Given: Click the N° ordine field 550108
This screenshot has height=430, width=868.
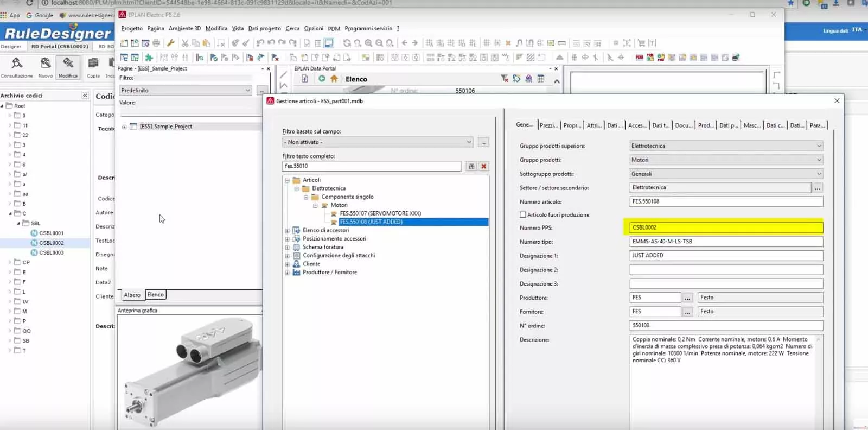Looking at the screenshot, I should point(726,326).
